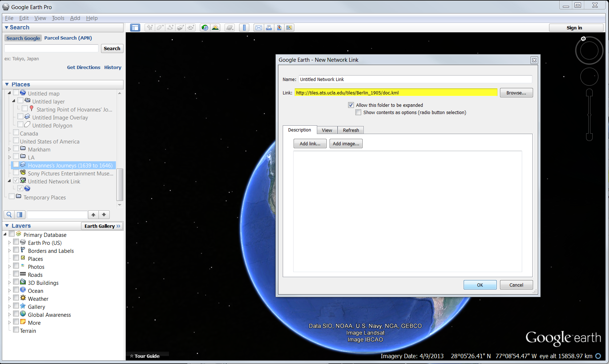
Task: Move item down with down arrow button
Action: 104,215
